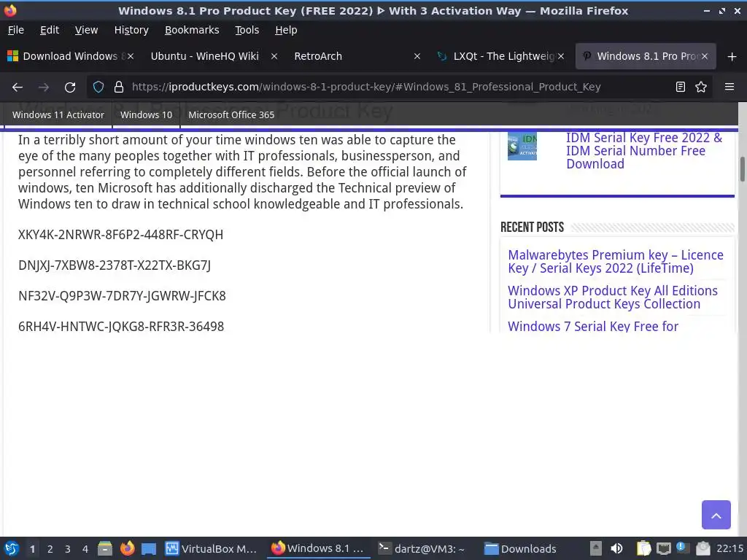Open the Firefox hamburger menu
The width and height of the screenshot is (747, 560).
[729, 87]
